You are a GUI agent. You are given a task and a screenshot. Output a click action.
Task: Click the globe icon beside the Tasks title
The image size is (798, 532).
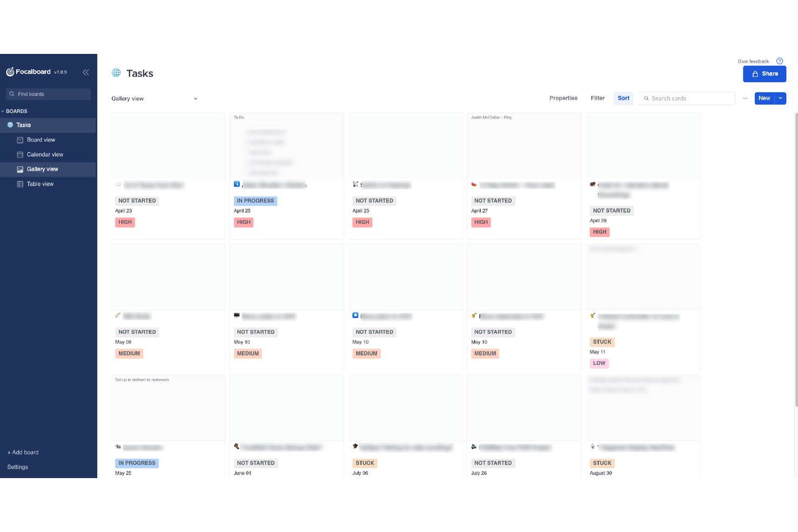pyautogui.click(x=116, y=73)
